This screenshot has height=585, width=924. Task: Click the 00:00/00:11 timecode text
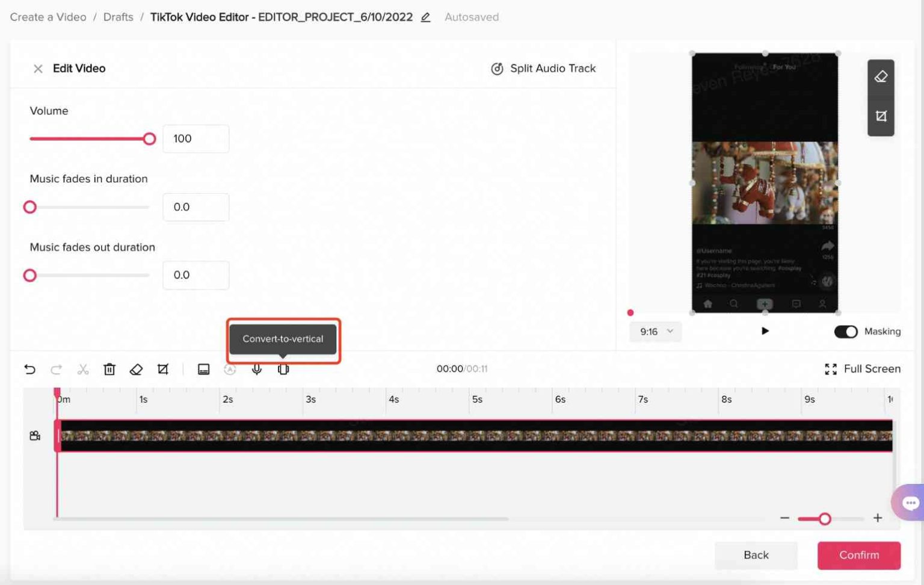point(462,369)
